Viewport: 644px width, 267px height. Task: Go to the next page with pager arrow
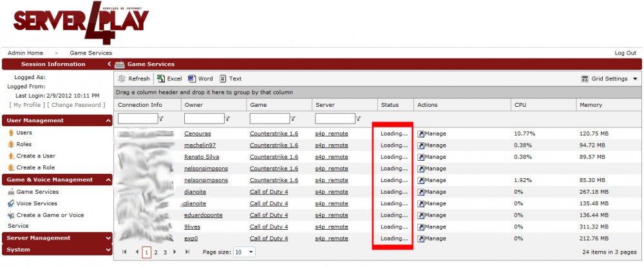pyautogui.click(x=175, y=252)
